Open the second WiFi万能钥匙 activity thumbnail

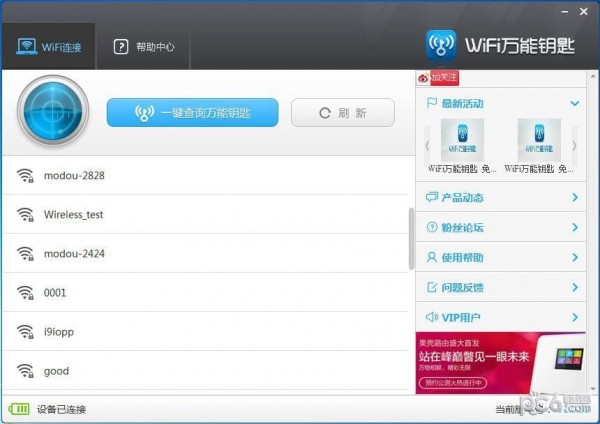point(539,140)
